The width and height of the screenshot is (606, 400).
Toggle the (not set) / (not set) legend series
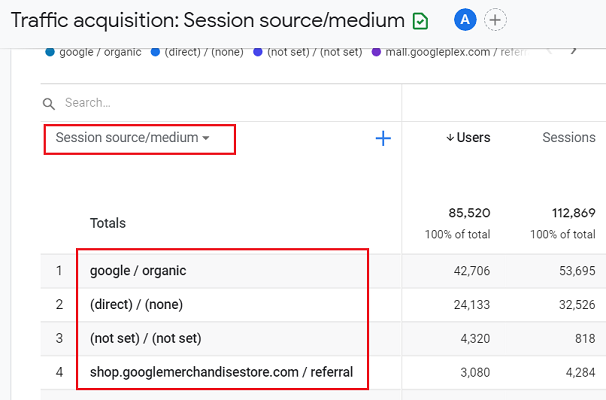point(304,52)
